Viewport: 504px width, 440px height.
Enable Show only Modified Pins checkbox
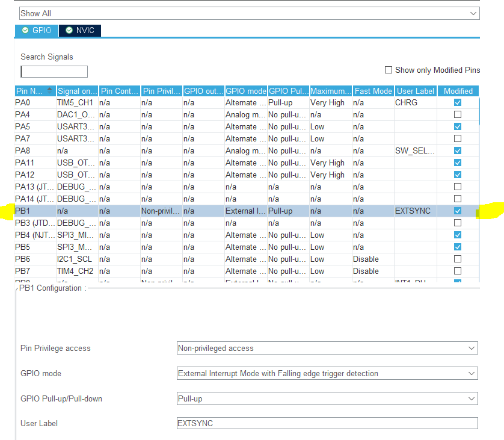coord(389,70)
